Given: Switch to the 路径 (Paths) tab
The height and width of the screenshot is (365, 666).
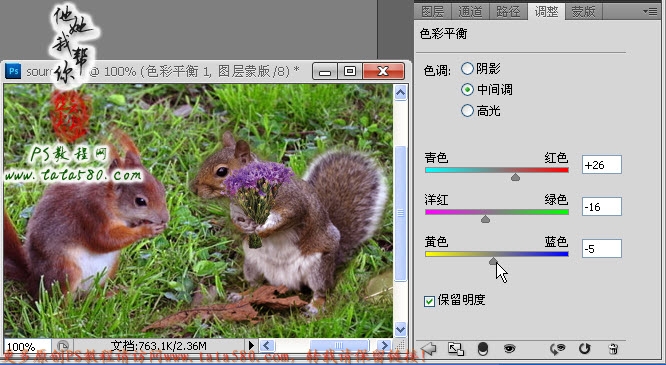Looking at the screenshot, I should 508,12.
